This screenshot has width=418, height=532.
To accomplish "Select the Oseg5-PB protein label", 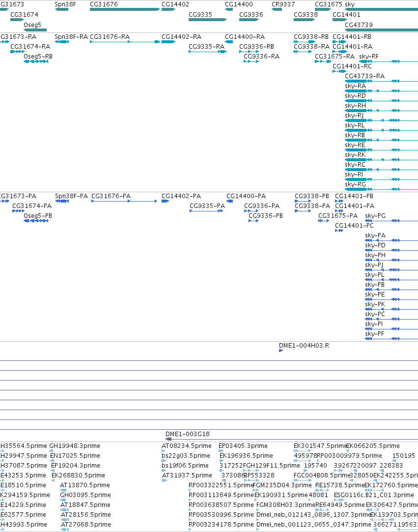I will pos(38,216).
